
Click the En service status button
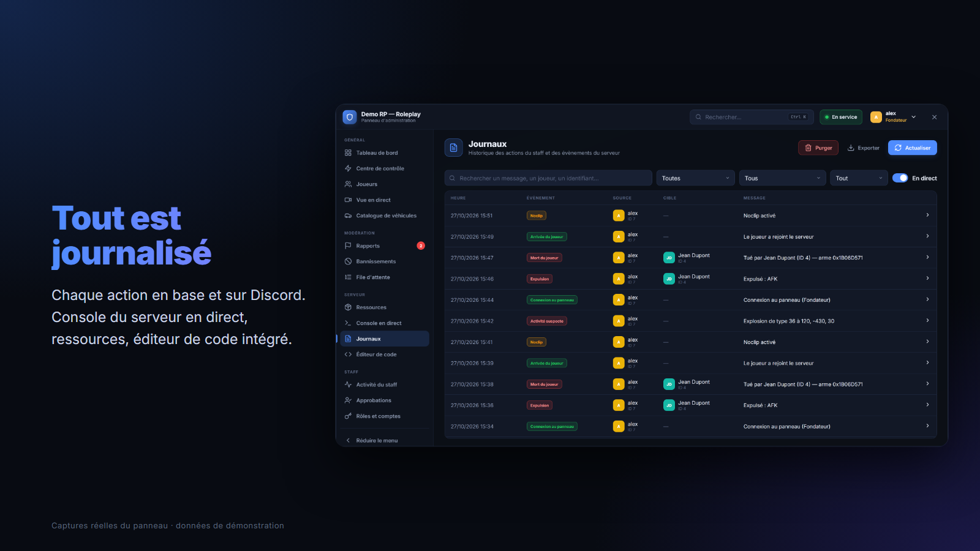(x=841, y=117)
